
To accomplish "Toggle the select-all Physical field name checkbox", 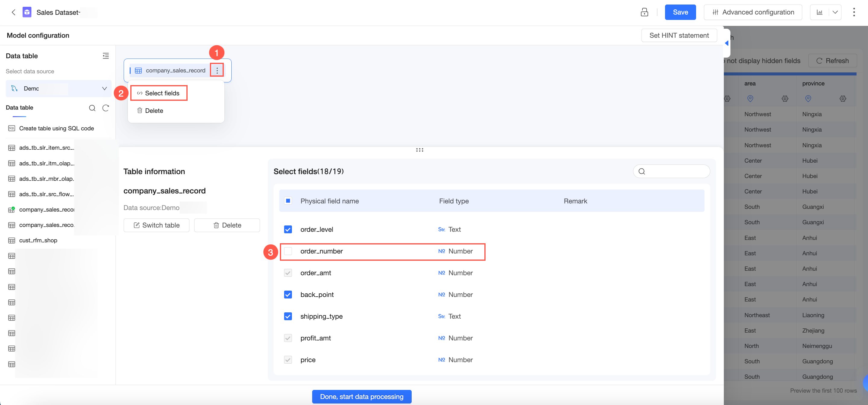I will coord(288,201).
